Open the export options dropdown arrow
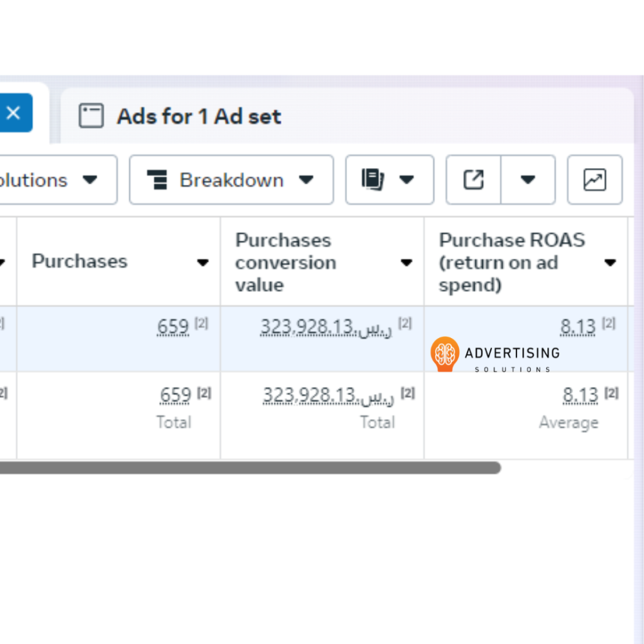This screenshot has width=644, height=644. point(528,180)
